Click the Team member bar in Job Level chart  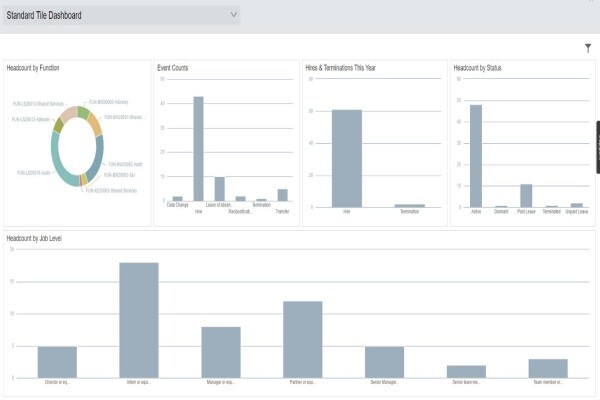(x=548, y=369)
